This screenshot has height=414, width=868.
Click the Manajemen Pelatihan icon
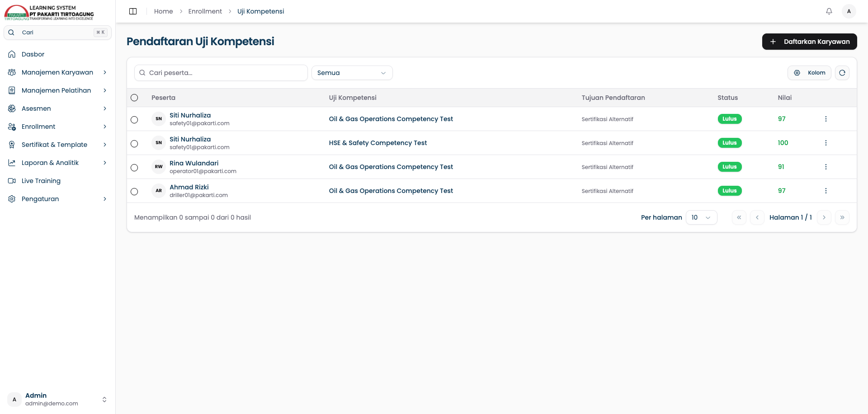pyautogui.click(x=12, y=90)
